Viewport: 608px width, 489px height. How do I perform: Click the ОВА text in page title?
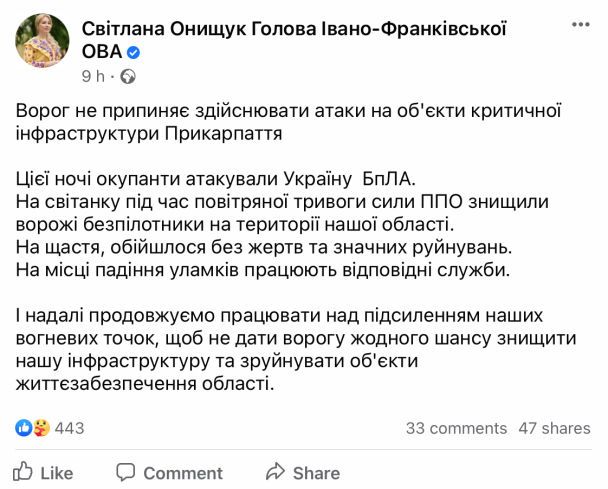102,52
